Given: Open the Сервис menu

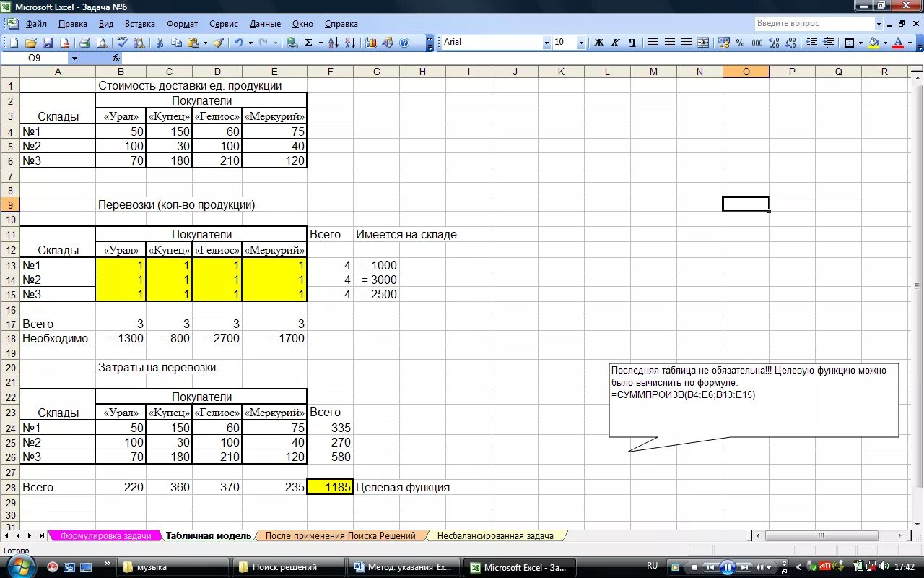Looking at the screenshot, I should [x=224, y=24].
